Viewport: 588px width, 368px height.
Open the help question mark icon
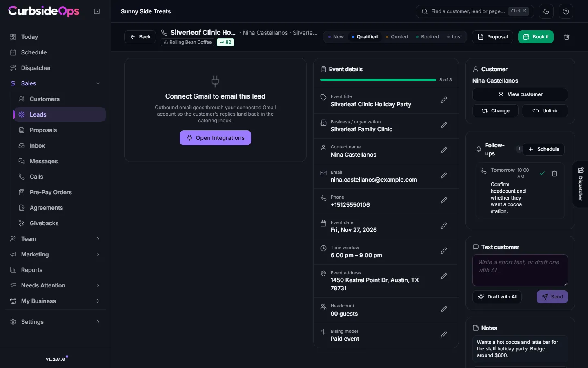tap(566, 11)
